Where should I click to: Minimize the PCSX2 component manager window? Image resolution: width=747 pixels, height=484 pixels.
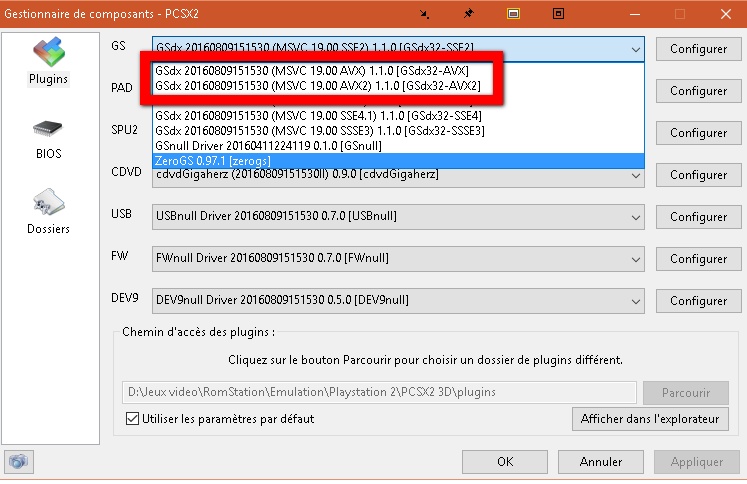[635, 14]
